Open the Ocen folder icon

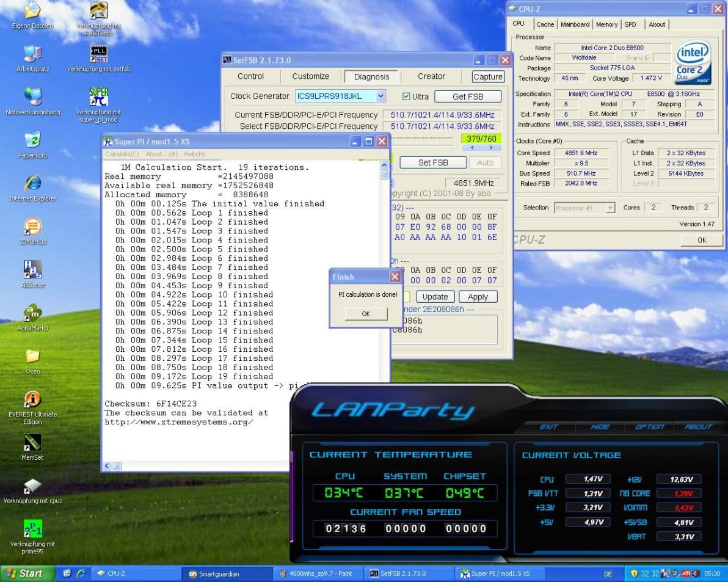[x=32, y=356]
